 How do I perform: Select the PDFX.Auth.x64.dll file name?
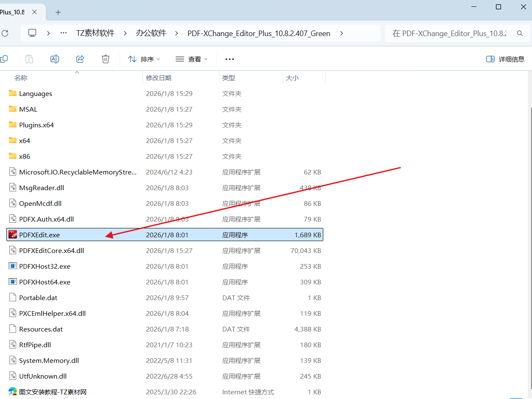tap(47, 219)
